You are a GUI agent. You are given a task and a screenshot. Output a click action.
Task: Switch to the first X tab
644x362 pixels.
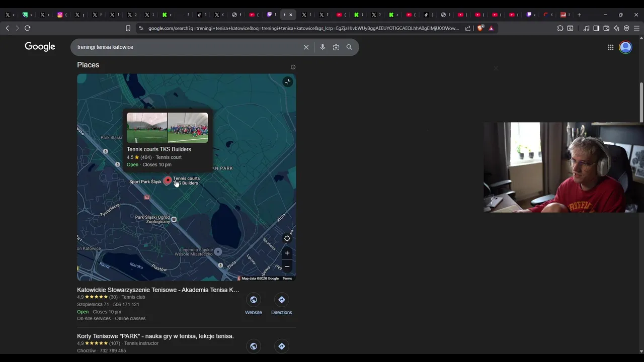click(7, 15)
